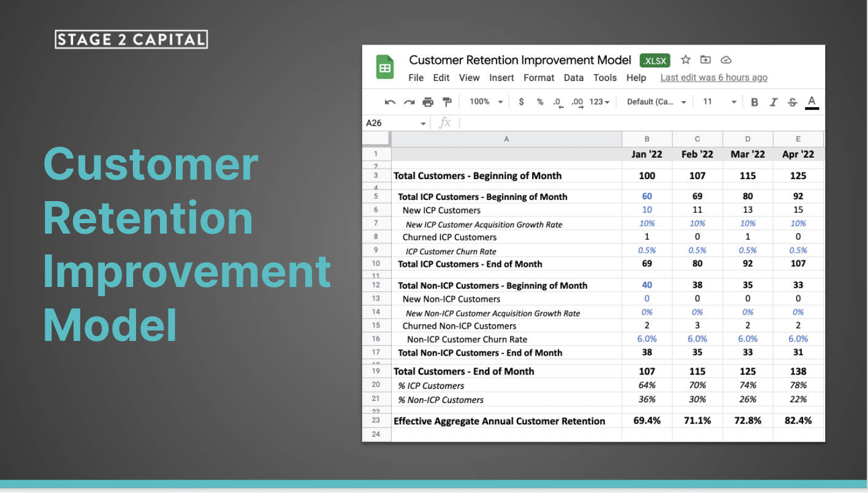Click the blue 60 value in Jan '22
The image size is (868, 493).
[647, 197]
